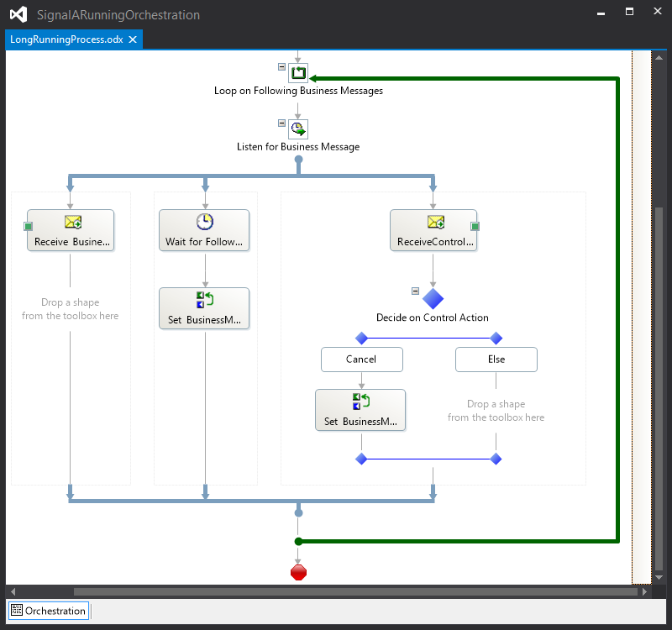672x630 pixels.
Task: Click the horizontal scrollbar right arrow
Action: (x=644, y=592)
